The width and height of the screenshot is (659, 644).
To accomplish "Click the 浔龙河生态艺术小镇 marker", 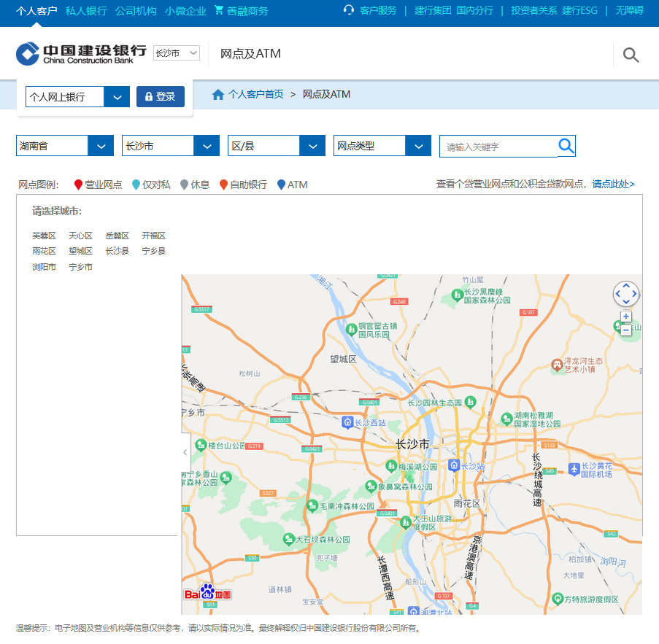I will pyautogui.click(x=558, y=365).
